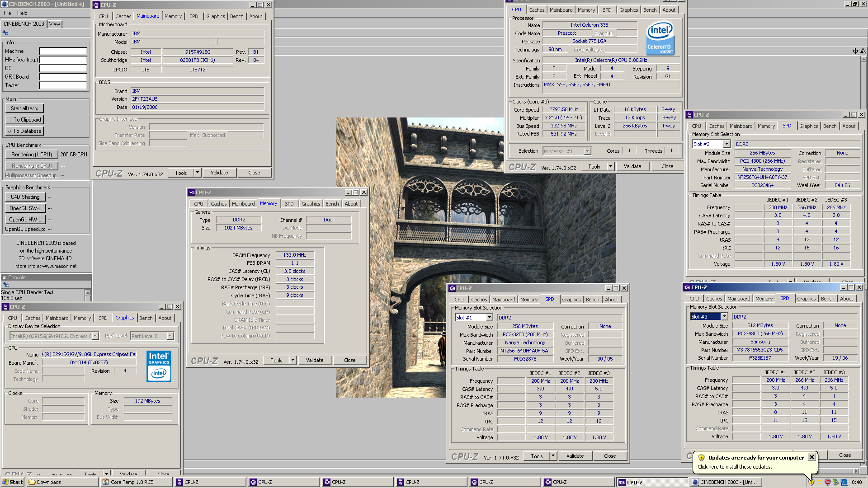The height and width of the screenshot is (488, 868).
Task: Click the pushpin icon under the CINEBENCH 2003 tab
Action: [x=5, y=33]
